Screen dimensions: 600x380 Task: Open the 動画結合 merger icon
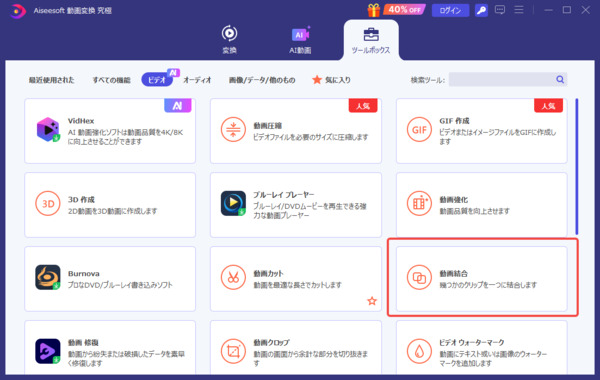419,277
